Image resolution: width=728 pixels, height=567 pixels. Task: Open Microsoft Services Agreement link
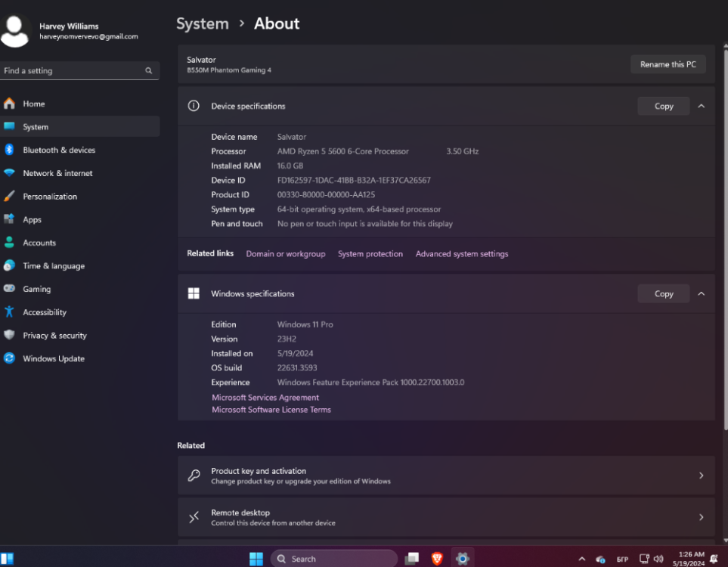coord(265,398)
